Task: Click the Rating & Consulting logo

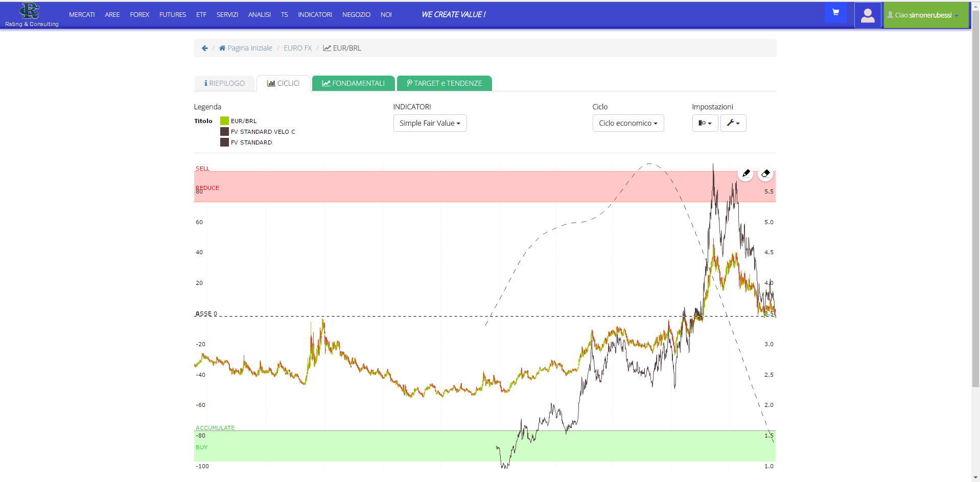Action: pos(31,15)
